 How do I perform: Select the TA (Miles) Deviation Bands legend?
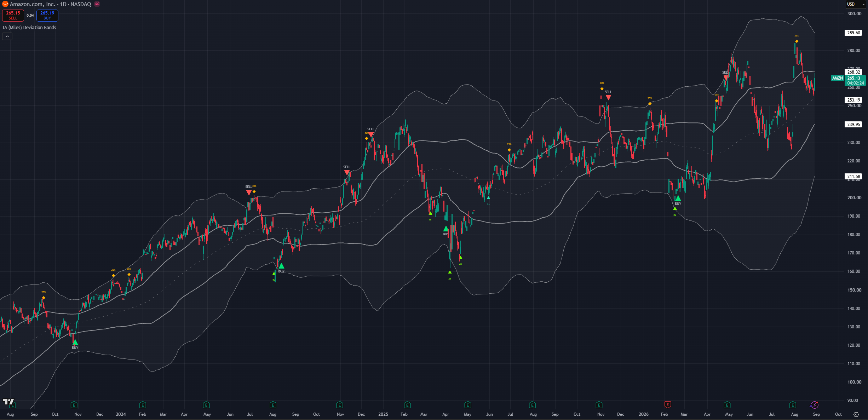coord(29,27)
